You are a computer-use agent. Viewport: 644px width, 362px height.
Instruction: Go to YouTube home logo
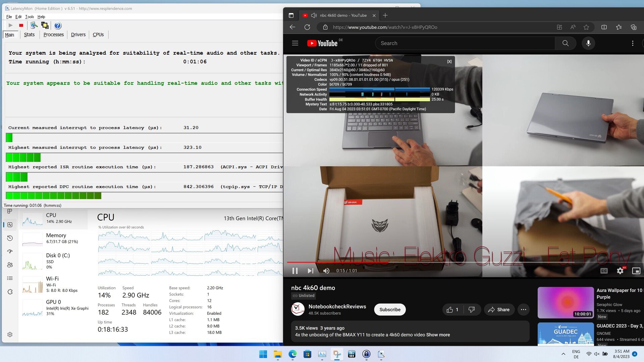coord(323,43)
